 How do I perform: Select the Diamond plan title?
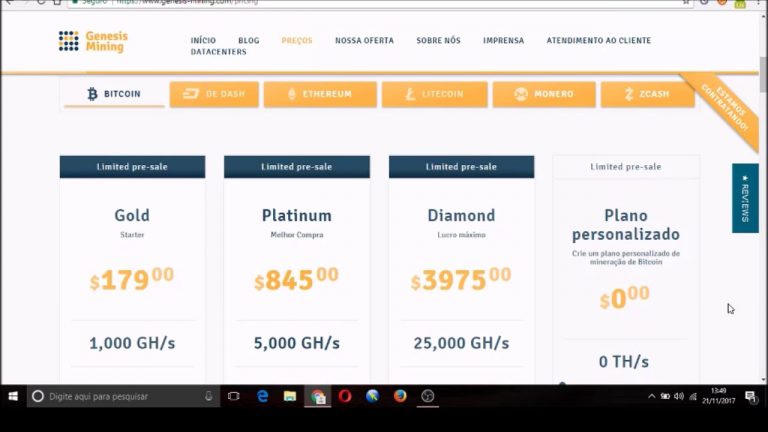(x=461, y=216)
